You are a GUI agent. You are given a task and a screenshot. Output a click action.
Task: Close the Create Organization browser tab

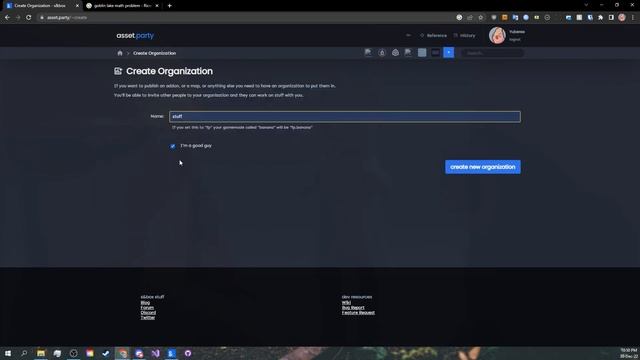tap(77, 6)
